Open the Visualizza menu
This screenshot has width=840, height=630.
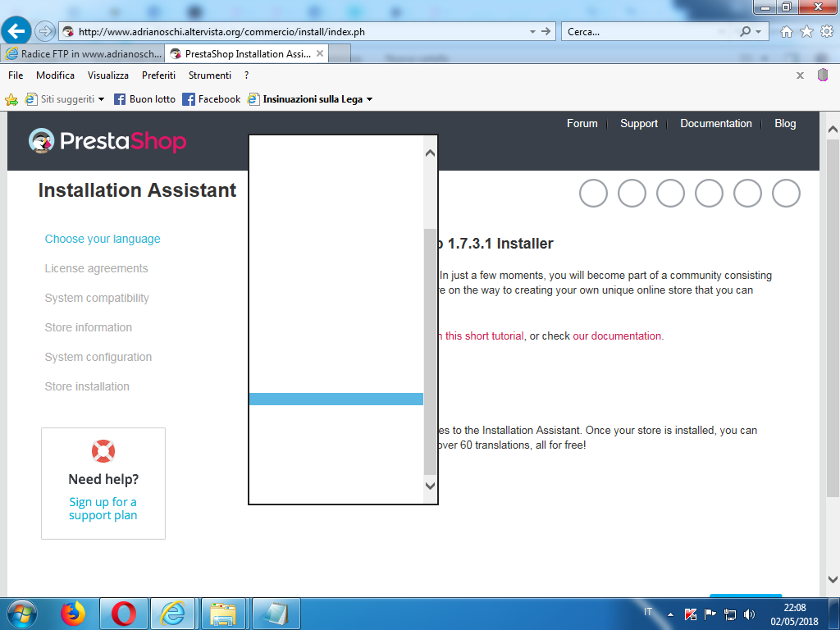pyautogui.click(x=108, y=75)
